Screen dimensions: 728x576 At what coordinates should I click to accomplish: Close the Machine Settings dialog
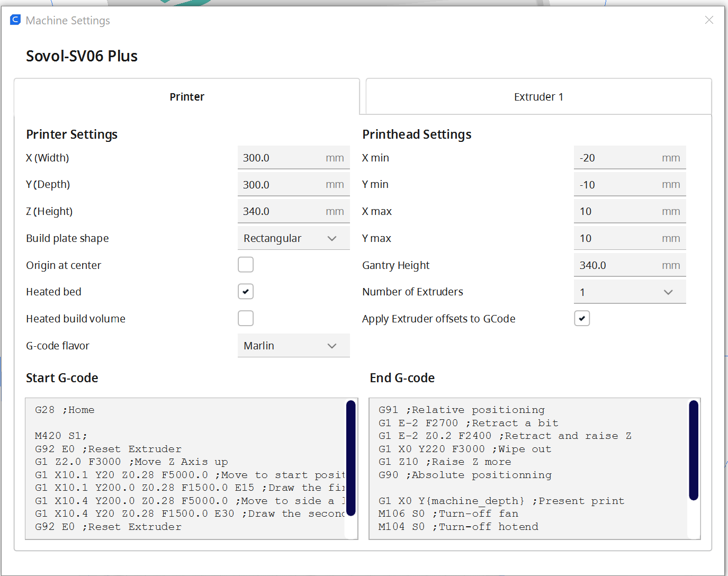(x=709, y=20)
